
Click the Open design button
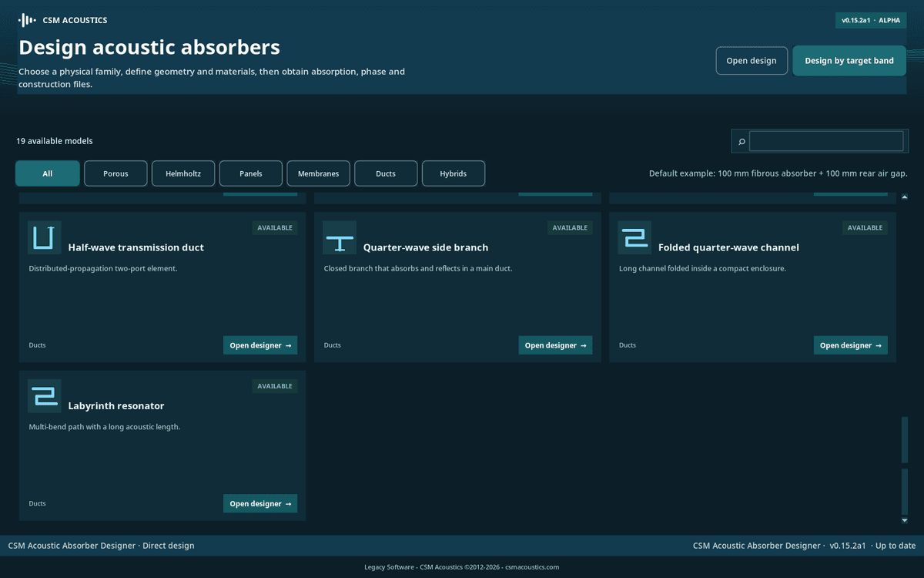tap(752, 61)
